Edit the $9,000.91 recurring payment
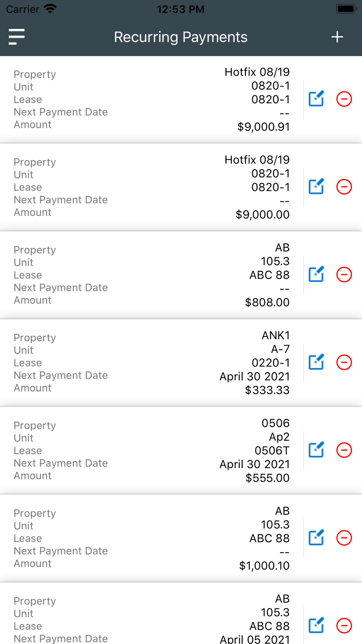Image resolution: width=362 pixels, height=644 pixels. coord(316,99)
